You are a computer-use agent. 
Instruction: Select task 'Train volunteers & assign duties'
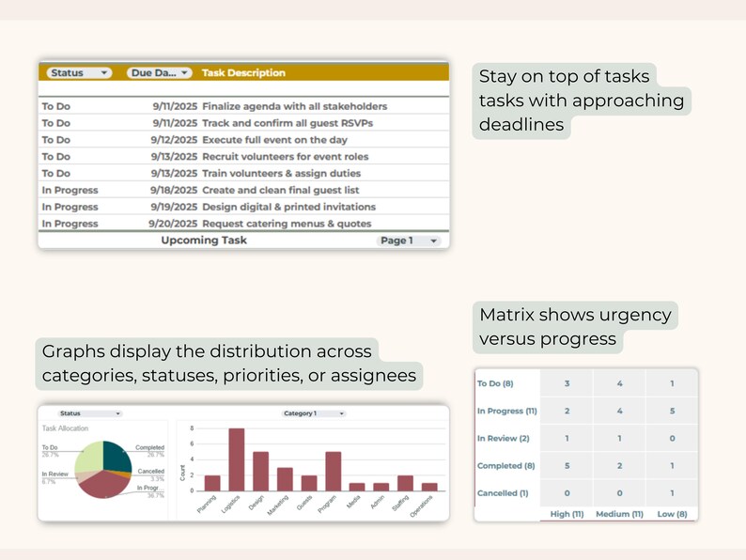pos(281,173)
